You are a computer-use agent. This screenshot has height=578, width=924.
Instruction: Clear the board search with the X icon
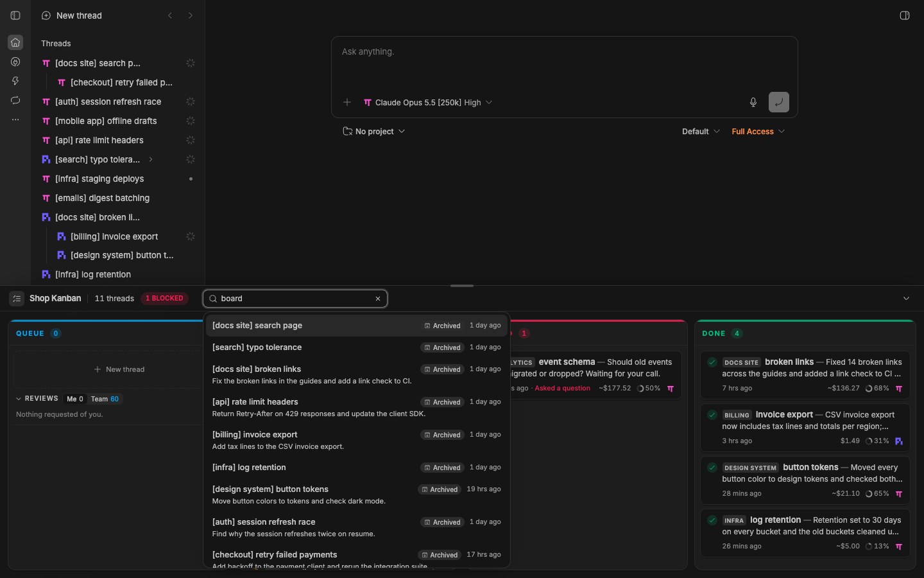point(378,299)
